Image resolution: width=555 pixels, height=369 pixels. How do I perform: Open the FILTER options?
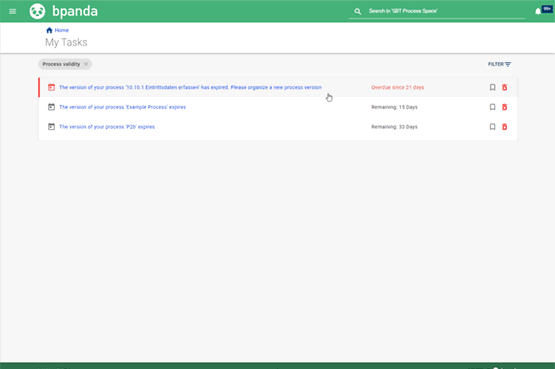click(499, 64)
